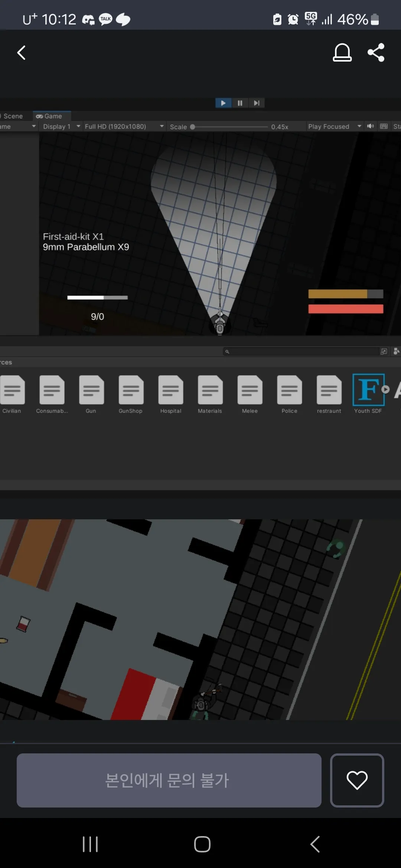This screenshot has height=868, width=401.
Task: Select the Youth SDF font asset
Action: [368, 394]
